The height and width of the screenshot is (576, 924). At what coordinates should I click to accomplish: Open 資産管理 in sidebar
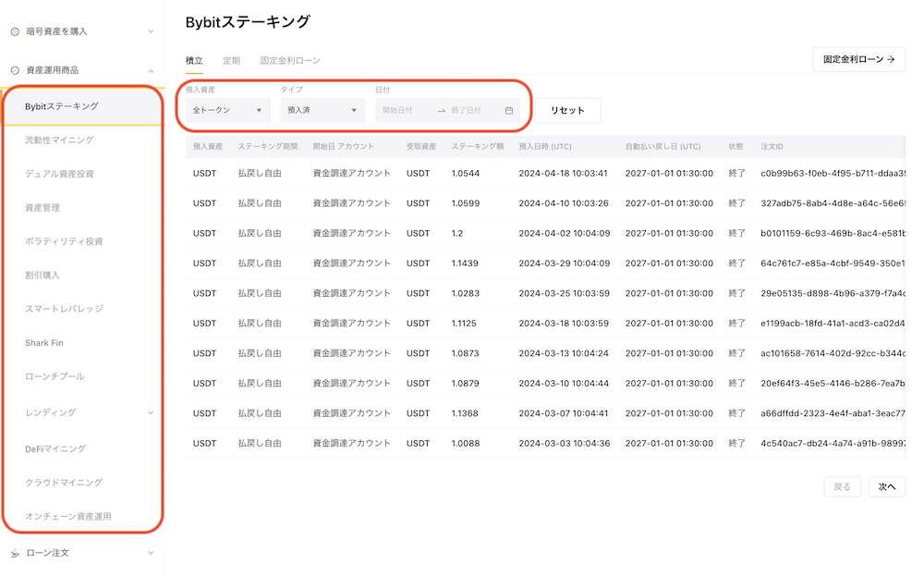pos(43,207)
